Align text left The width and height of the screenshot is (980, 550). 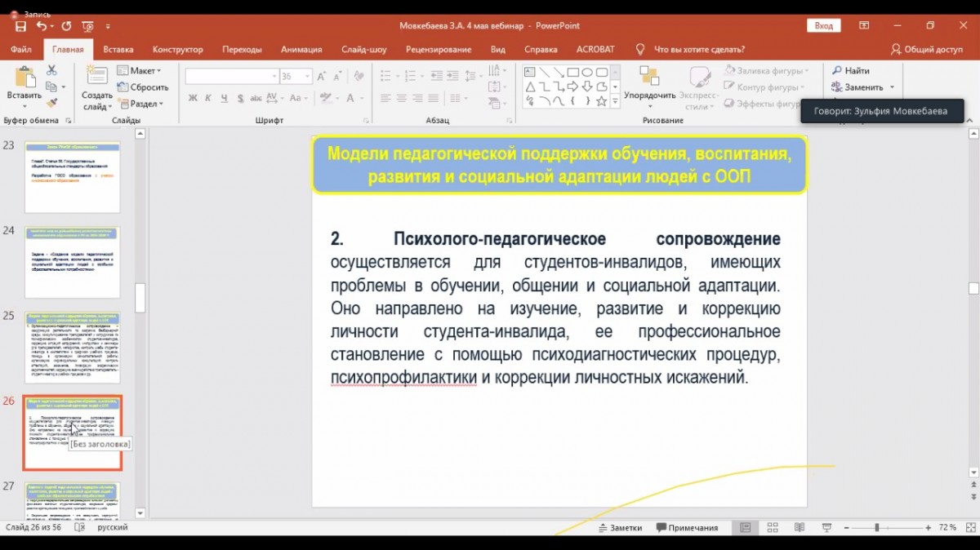point(385,98)
